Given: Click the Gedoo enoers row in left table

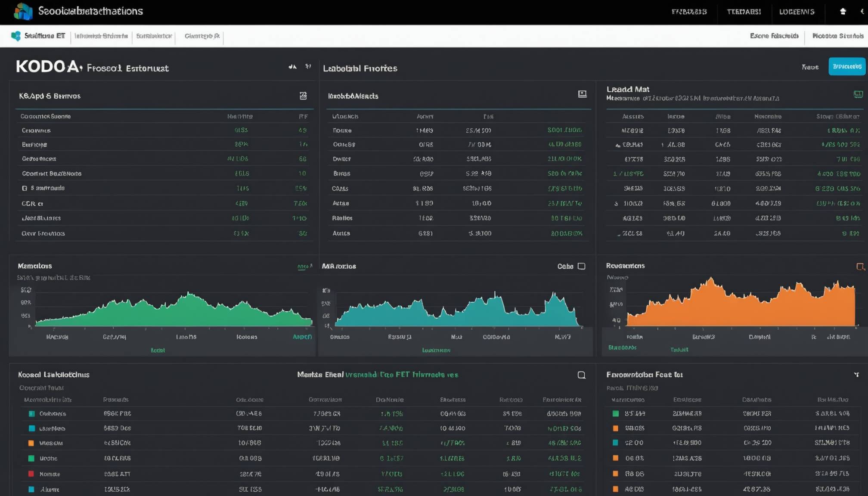Looking at the screenshot, I should pos(39,159).
